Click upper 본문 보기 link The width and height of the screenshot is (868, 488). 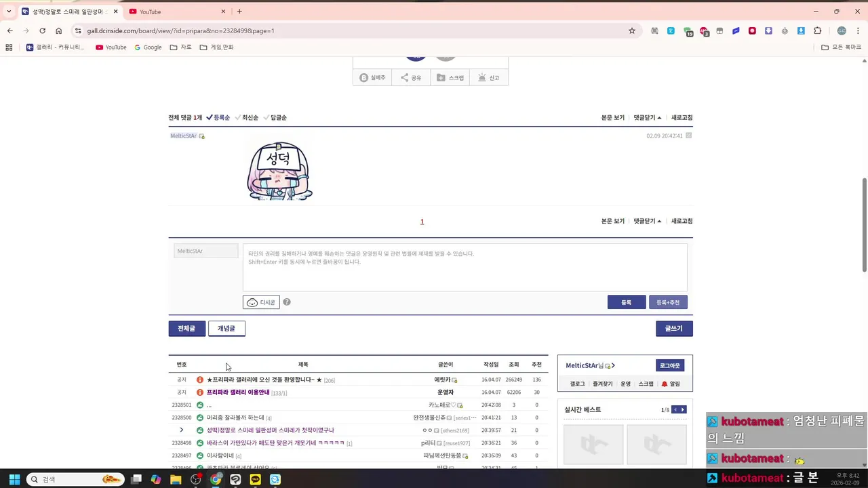(x=613, y=117)
